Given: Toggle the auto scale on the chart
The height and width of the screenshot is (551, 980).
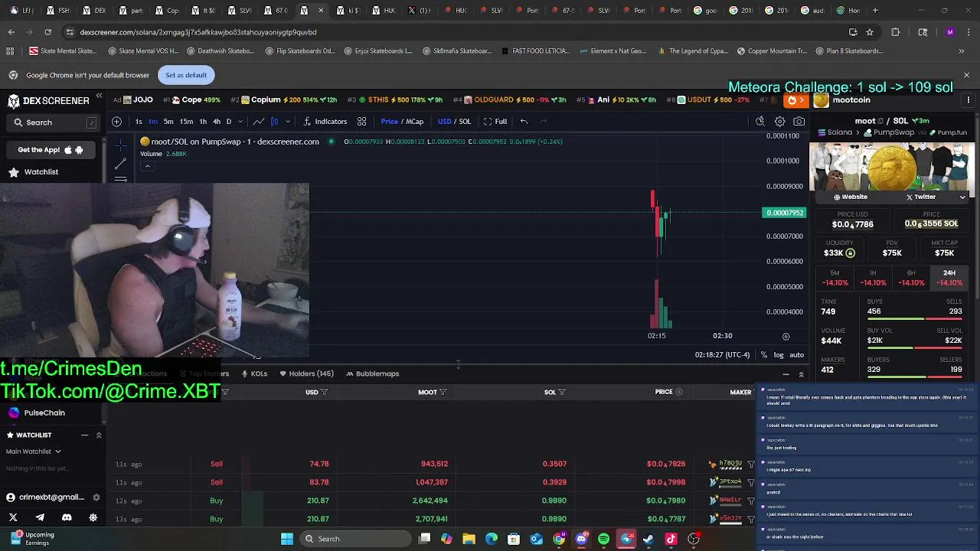Looking at the screenshot, I should [x=796, y=355].
